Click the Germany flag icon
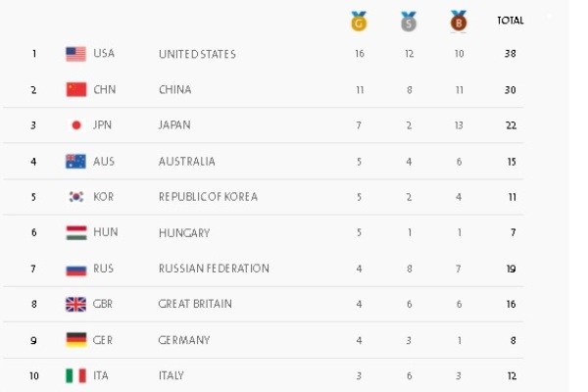Screen dimensions: 588x392 click(76, 339)
